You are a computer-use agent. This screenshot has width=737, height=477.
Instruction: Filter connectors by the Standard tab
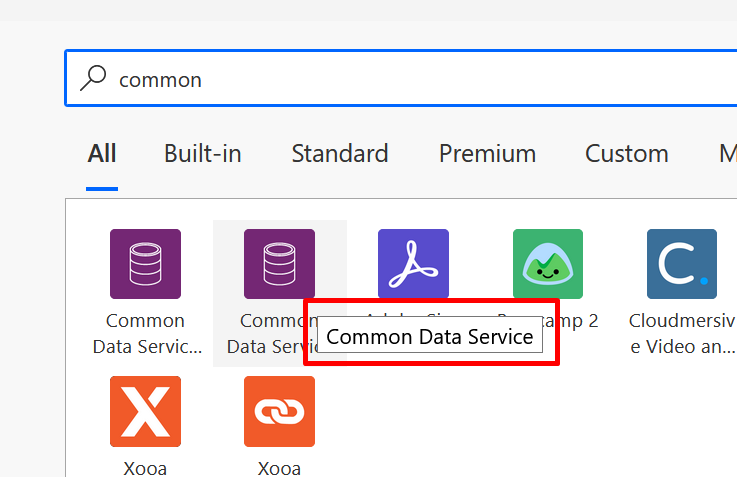click(340, 154)
